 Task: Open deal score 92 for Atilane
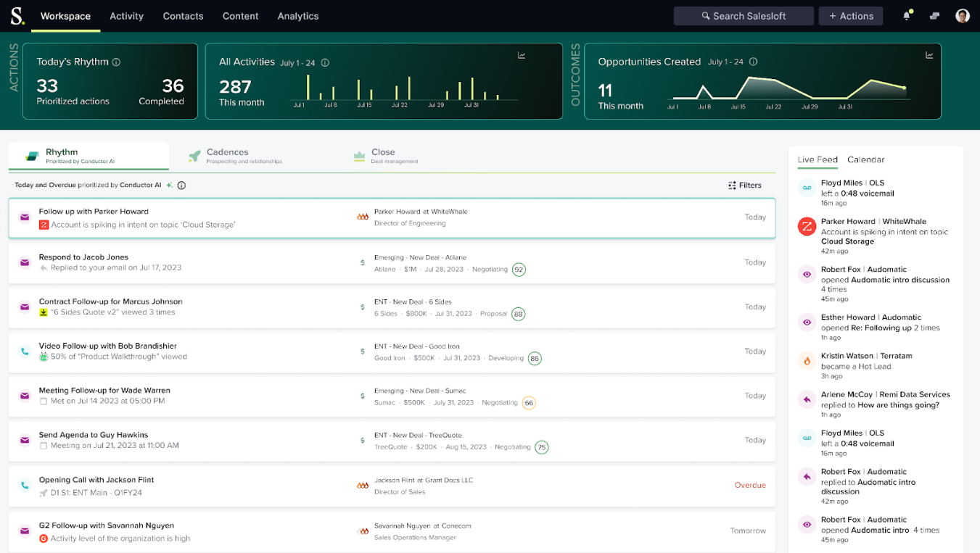(519, 270)
